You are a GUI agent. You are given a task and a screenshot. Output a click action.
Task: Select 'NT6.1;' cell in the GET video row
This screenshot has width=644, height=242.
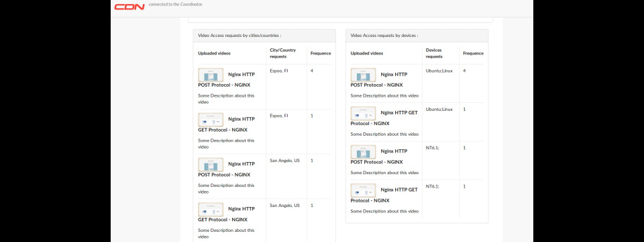433,186
